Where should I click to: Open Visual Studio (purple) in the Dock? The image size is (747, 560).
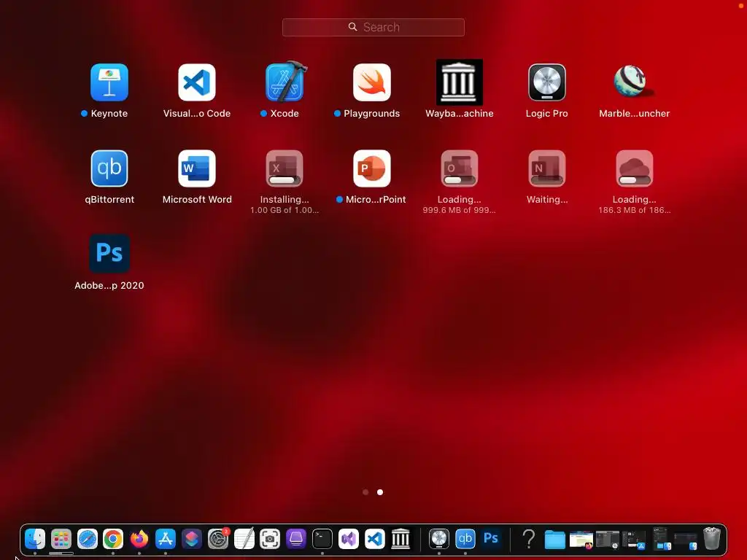coord(348,539)
